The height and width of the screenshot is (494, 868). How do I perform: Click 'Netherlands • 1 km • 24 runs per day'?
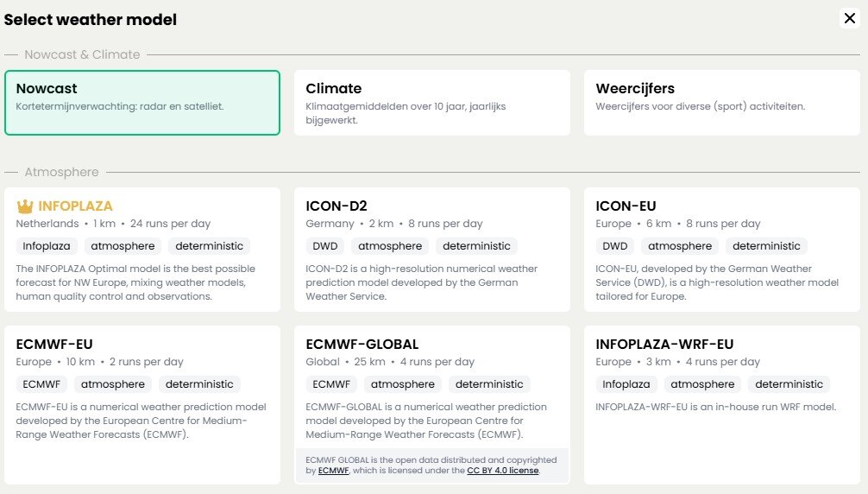click(114, 224)
